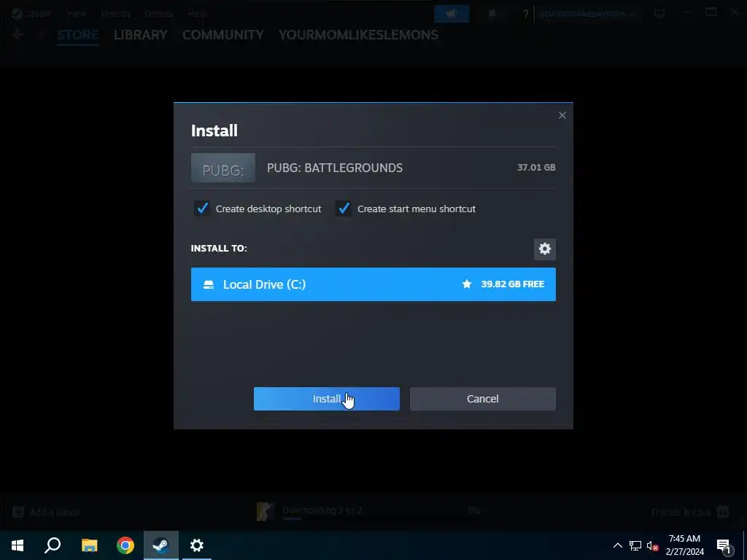Click the PUBG: BATTLEGROUNDS title text
747x560 pixels.
(334, 168)
